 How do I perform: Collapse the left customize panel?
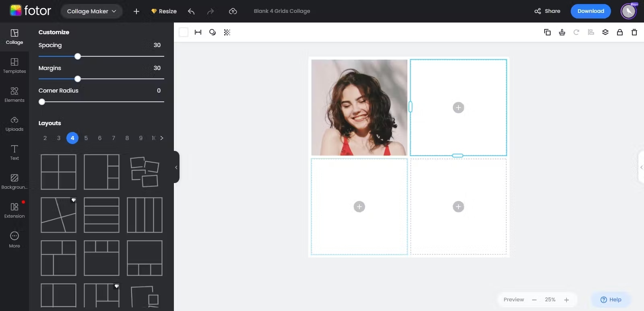[x=176, y=167]
